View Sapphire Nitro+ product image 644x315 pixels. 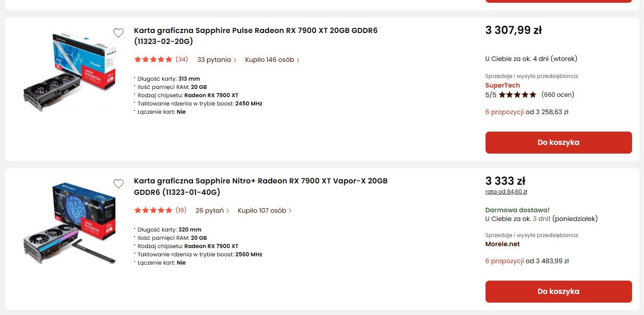click(70, 222)
